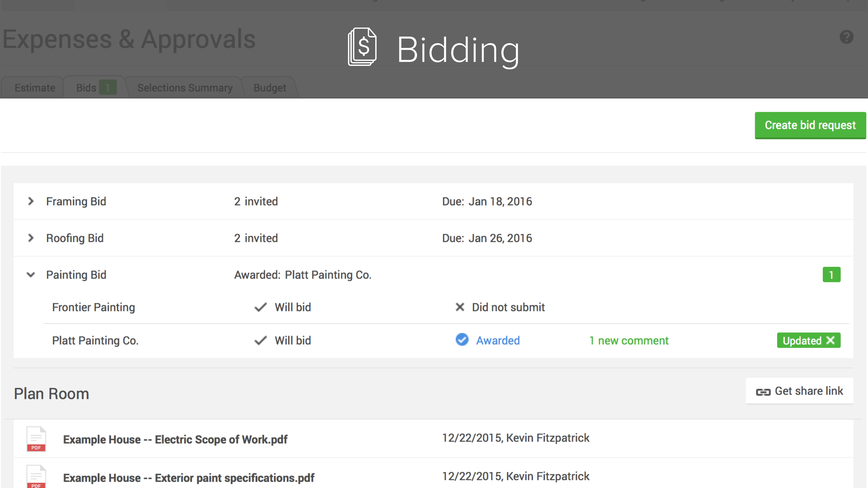Expand the Framing Bid row
The width and height of the screenshot is (868, 488).
pyautogui.click(x=31, y=201)
